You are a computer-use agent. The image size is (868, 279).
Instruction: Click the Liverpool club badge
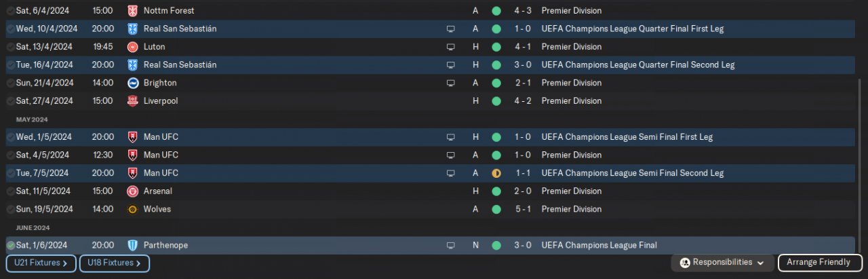tap(132, 101)
